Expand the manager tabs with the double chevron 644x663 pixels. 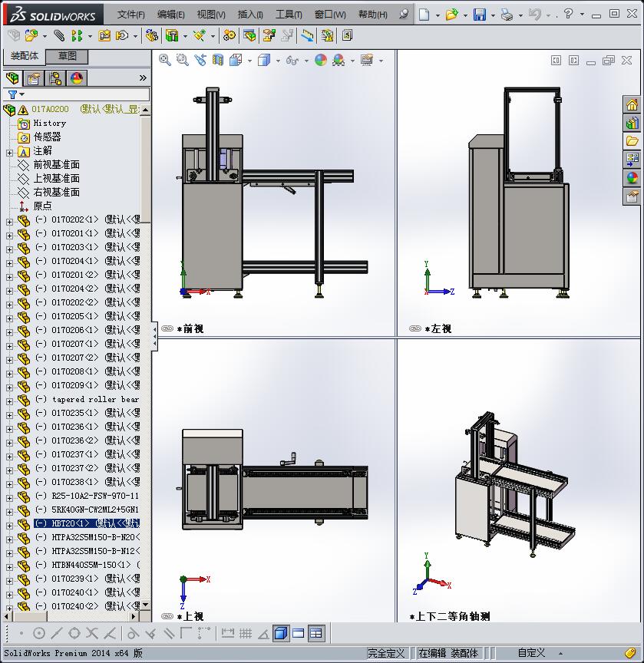(x=143, y=78)
